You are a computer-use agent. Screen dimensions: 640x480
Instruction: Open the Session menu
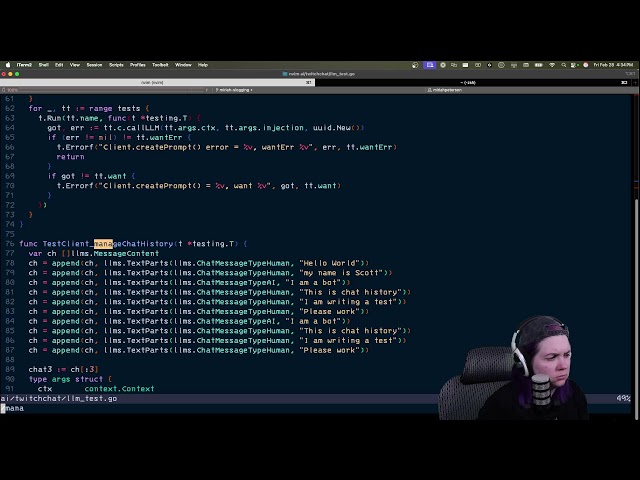[94, 65]
